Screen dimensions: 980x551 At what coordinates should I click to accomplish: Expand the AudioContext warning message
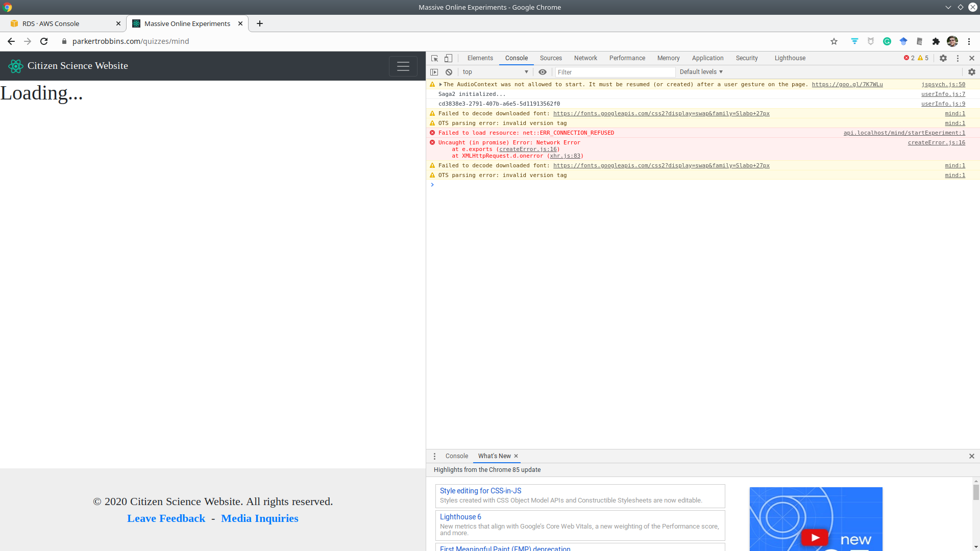click(x=440, y=84)
